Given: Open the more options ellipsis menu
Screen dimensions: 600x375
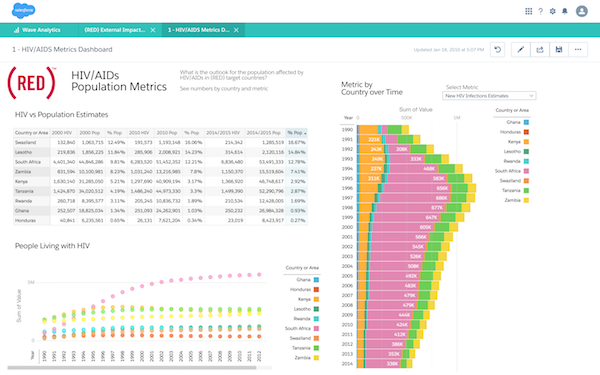Looking at the screenshot, I should point(578,49).
